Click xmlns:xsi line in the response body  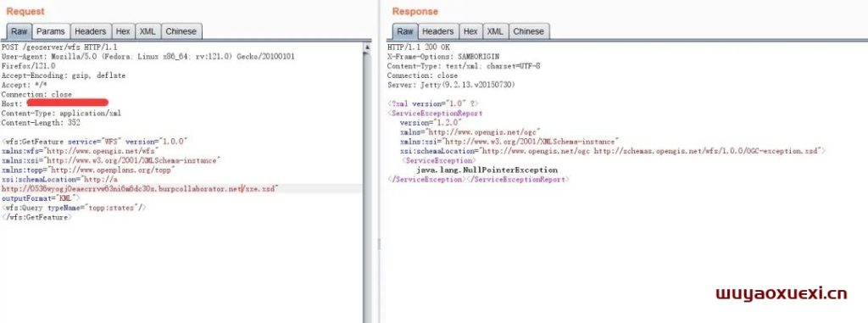[x=509, y=142]
